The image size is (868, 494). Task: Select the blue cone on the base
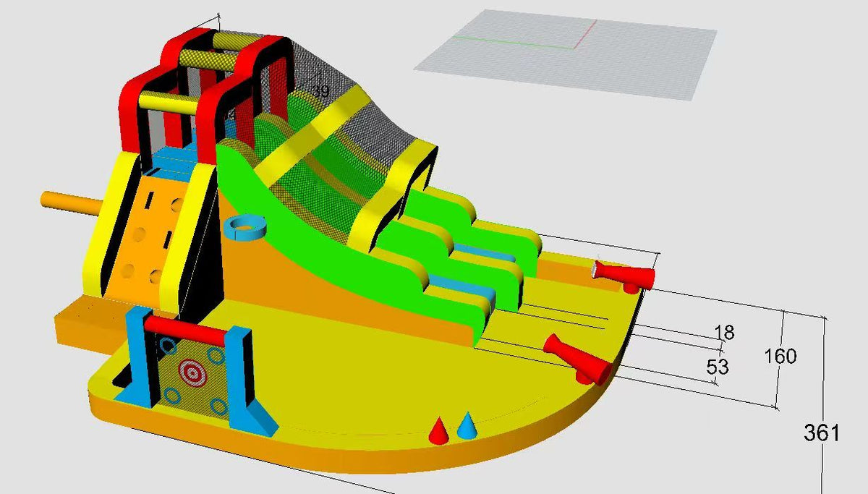[x=467, y=426]
